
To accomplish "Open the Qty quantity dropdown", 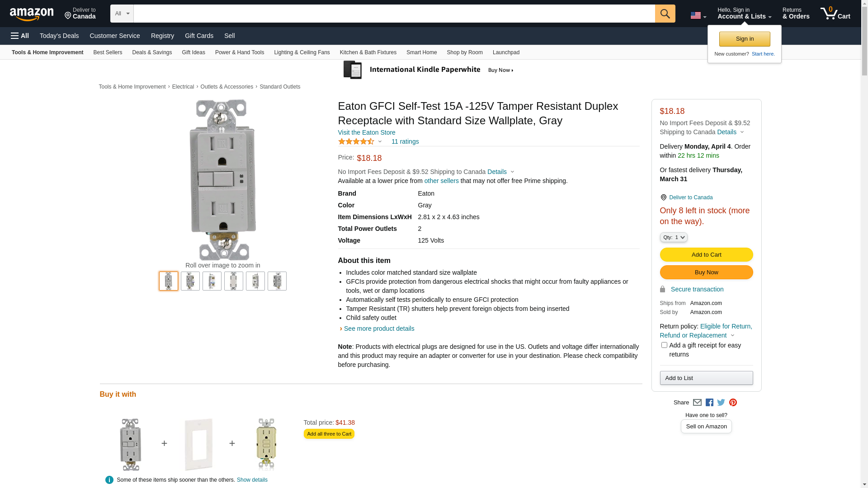I will coord(673,237).
